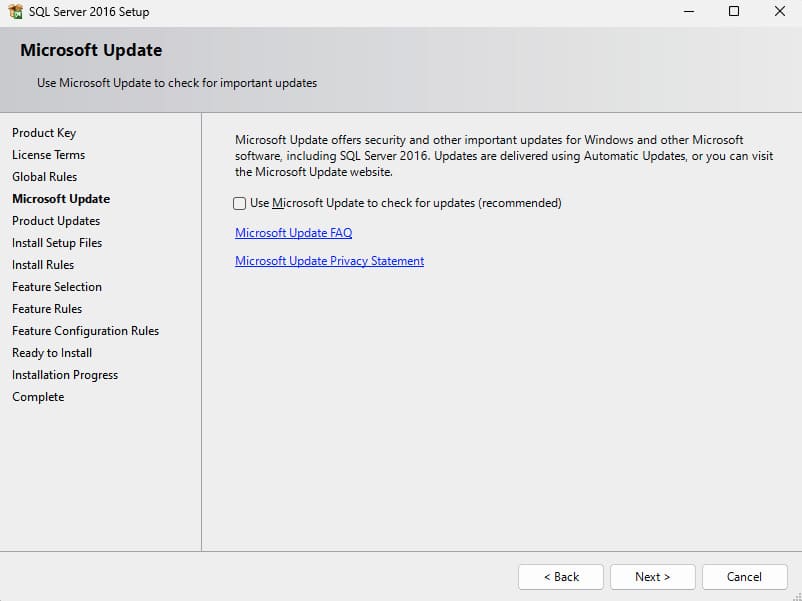
Task: Go to Feature Selection step
Action: [57, 287]
